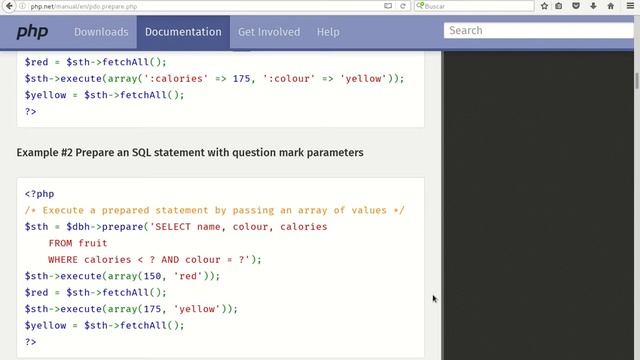Click the 'FROM fruit' code line
Viewport: 640px width, 360px height.
pyautogui.click(x=78, y=243)
